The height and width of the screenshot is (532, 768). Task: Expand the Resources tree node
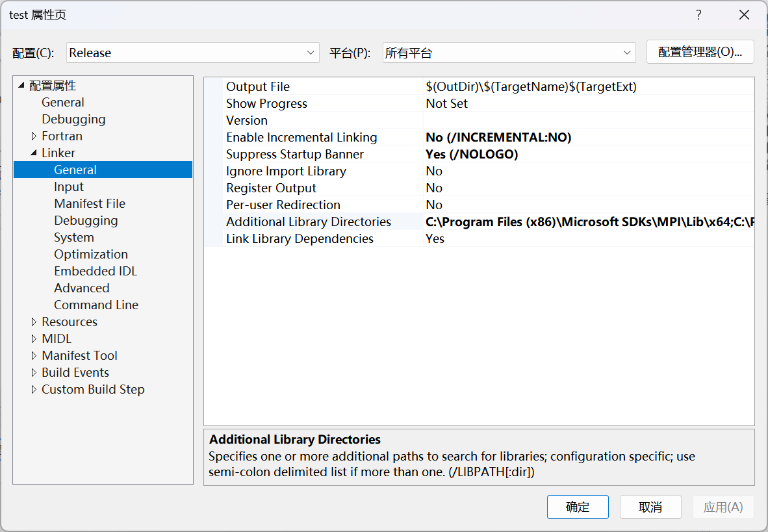34,322
